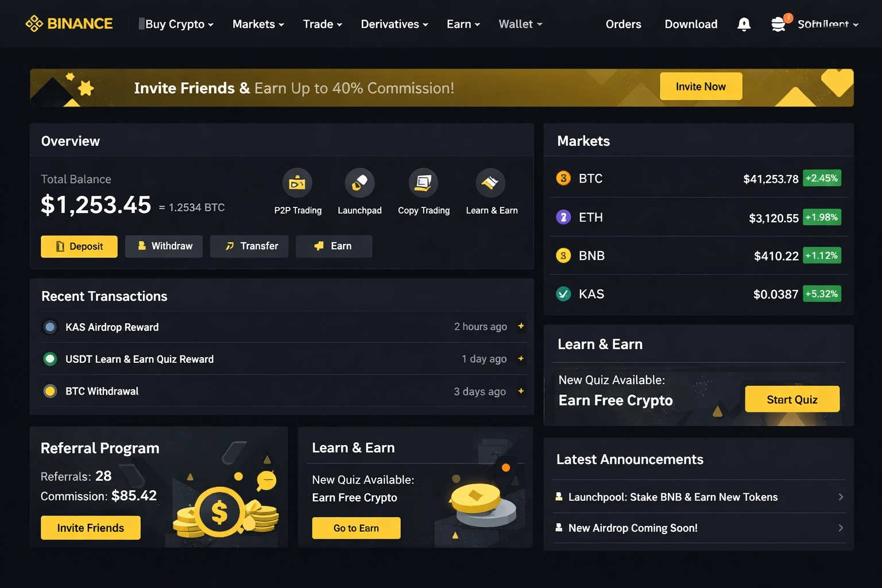Click the Go to Earn button

pos(356,528)
